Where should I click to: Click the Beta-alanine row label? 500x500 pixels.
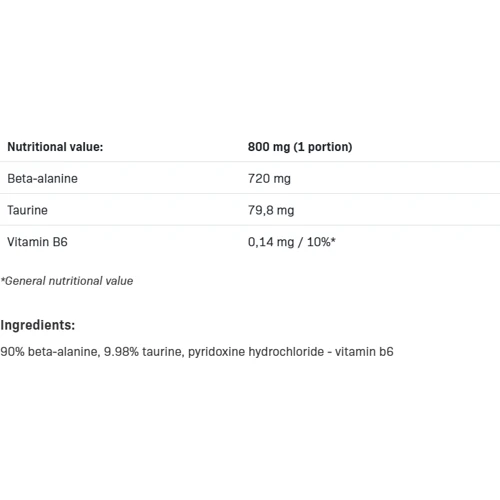click(42, 179)
